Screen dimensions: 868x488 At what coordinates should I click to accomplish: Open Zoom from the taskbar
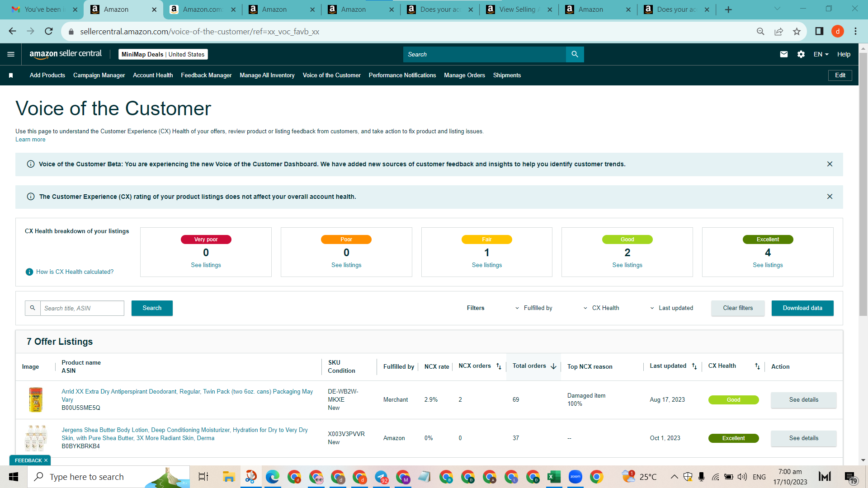(x=576, y=477)
